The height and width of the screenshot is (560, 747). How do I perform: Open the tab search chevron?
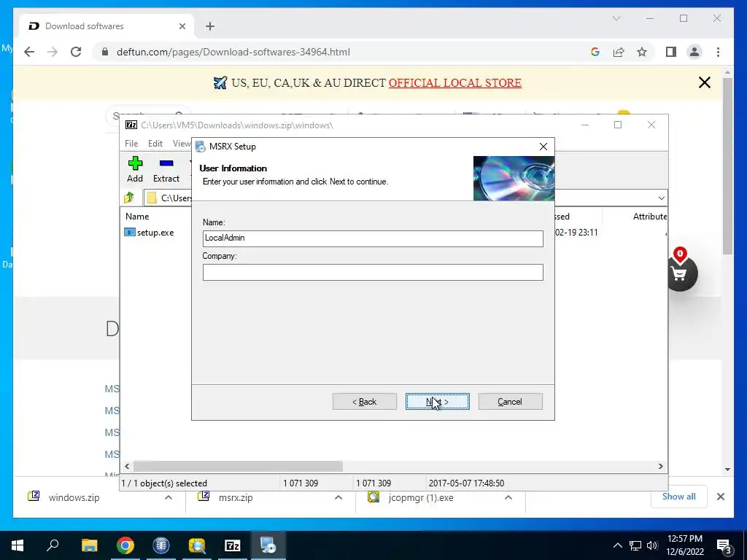coord(616,18)
